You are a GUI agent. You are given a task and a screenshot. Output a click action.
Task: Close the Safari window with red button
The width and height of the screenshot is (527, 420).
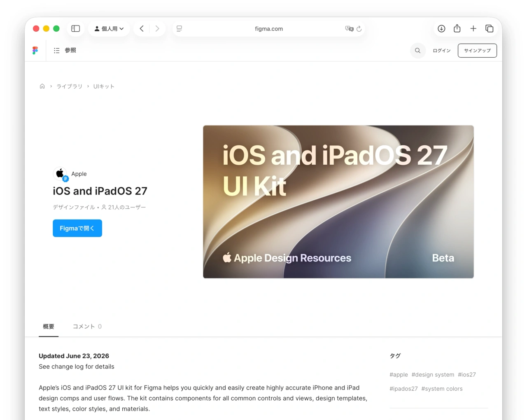(36, 28)
